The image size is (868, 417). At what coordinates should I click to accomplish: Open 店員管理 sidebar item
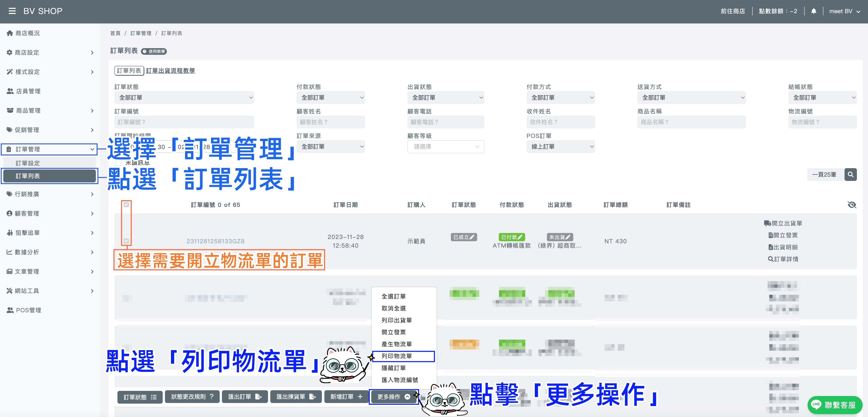24,91
